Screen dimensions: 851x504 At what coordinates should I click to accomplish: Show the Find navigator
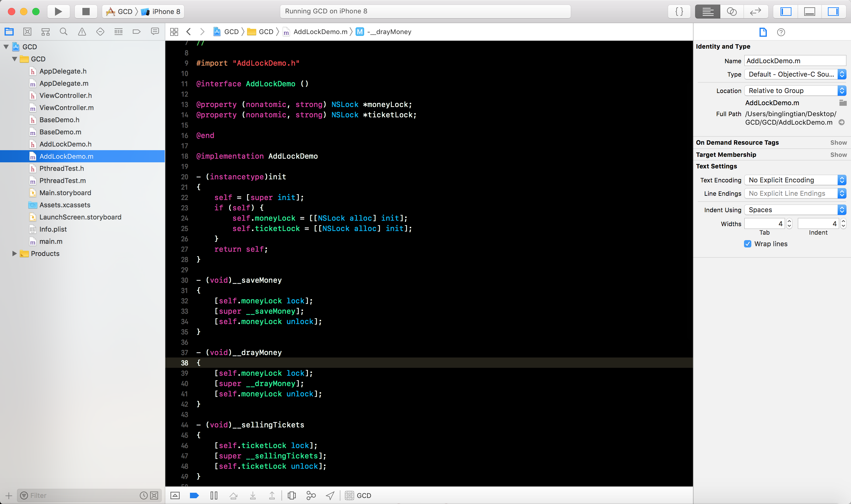64,32
